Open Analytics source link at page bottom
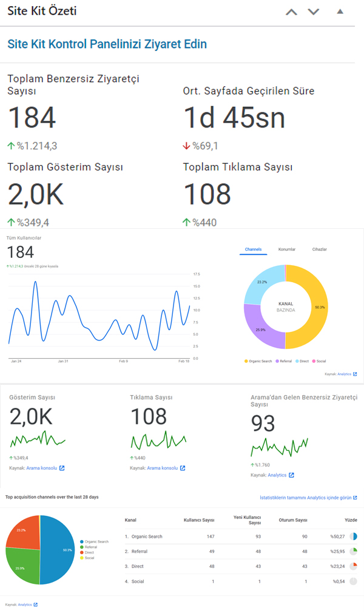 pyautogui.click(x=25, y=604)
